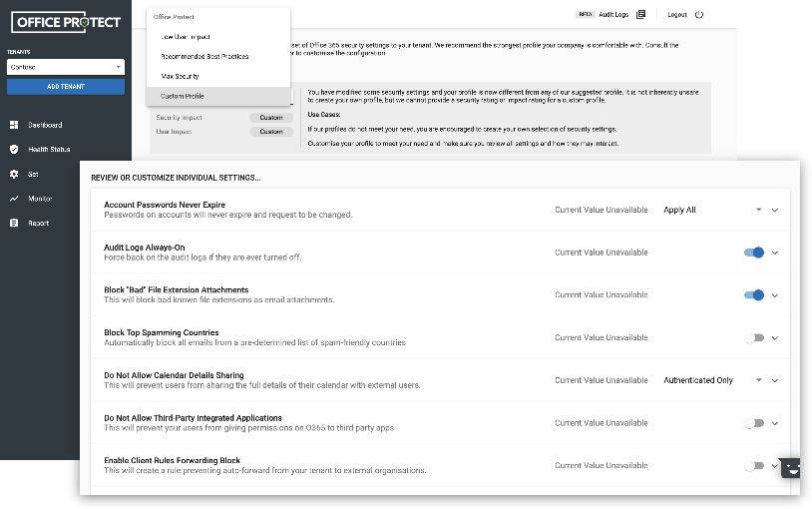This screenshot has height=509, width=812.
Task: Select the Custom Profile menu entry
Action: [x=183, y=96]
